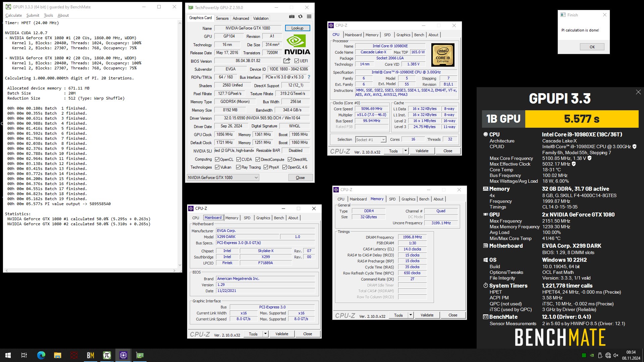
Task: Click NVIDIA logo in GPU-Z
Action: point(297,45)
